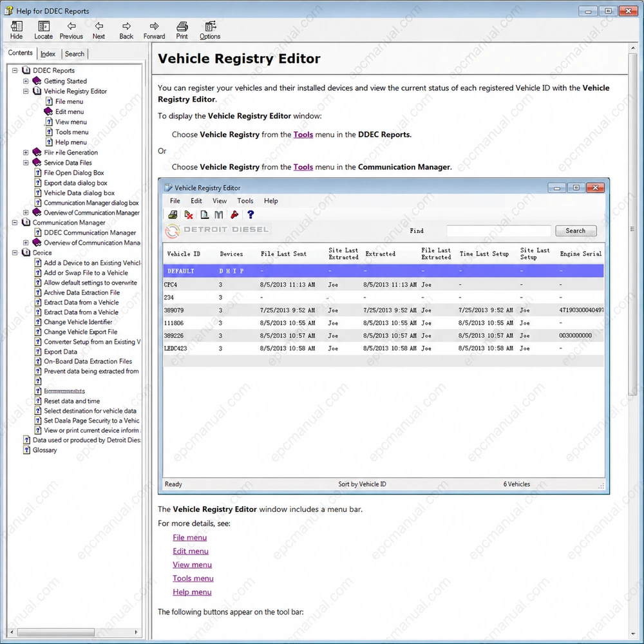This screenshot has height=644, width=644.
Task: Click the contents pane horizontal scrollbar
Action: [x=56, y=632]
